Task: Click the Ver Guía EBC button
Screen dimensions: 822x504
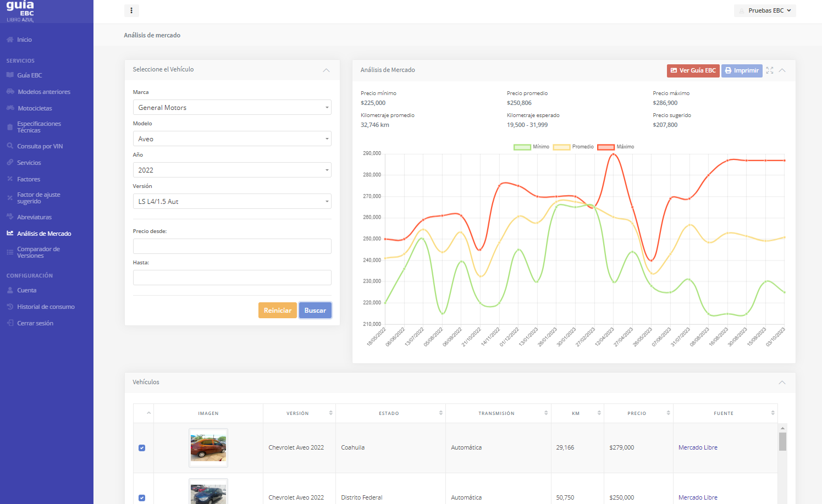Action: pyautogui.click(x=693, y=70)
